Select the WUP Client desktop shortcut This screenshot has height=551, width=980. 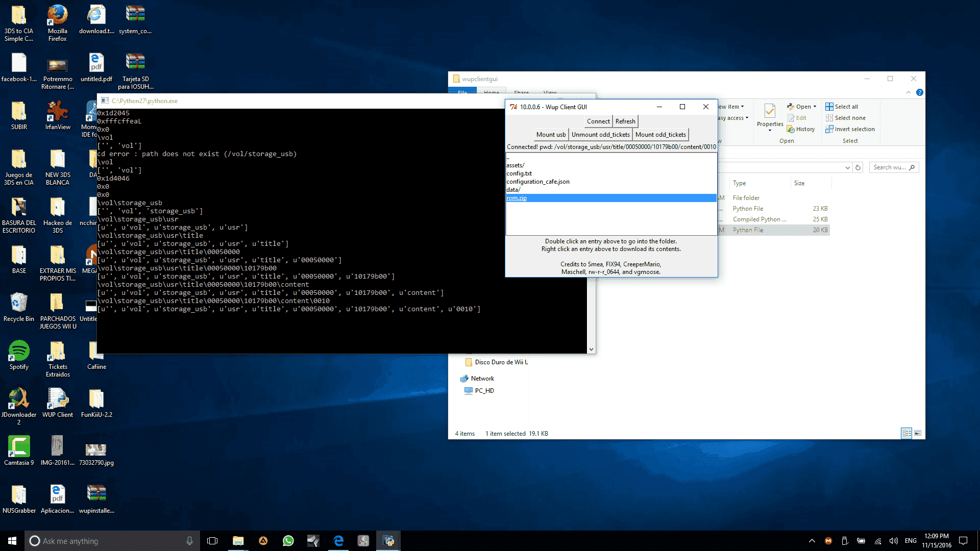[58, 403]
